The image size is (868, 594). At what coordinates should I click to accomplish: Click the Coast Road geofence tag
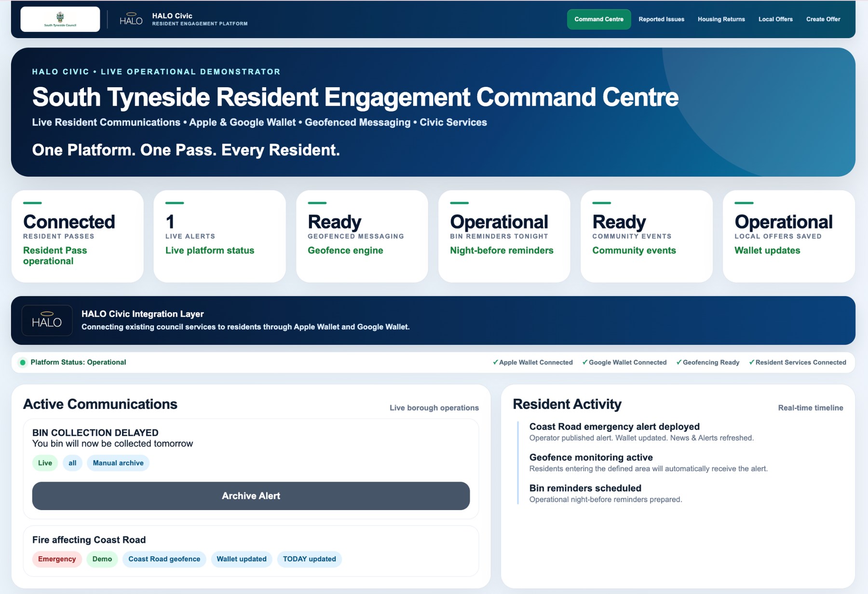point(164,559)
